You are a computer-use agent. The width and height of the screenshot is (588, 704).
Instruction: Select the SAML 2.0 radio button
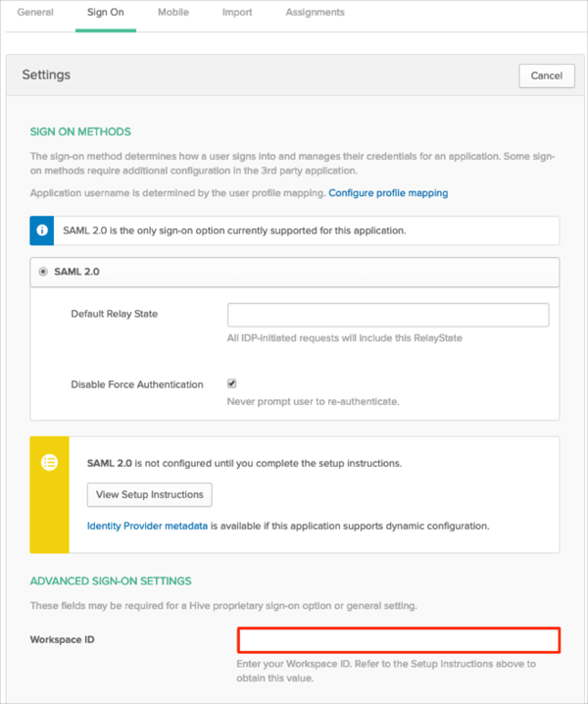42,272
